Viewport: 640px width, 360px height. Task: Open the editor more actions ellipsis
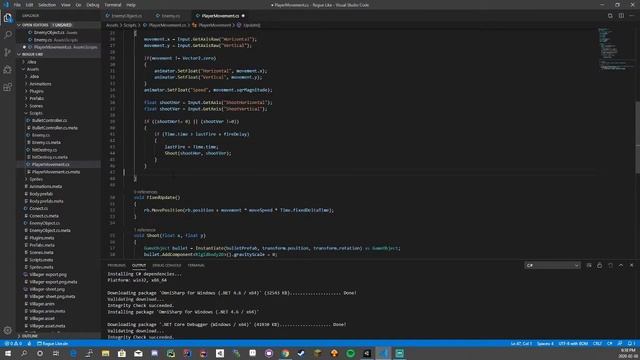pos(631,16)
